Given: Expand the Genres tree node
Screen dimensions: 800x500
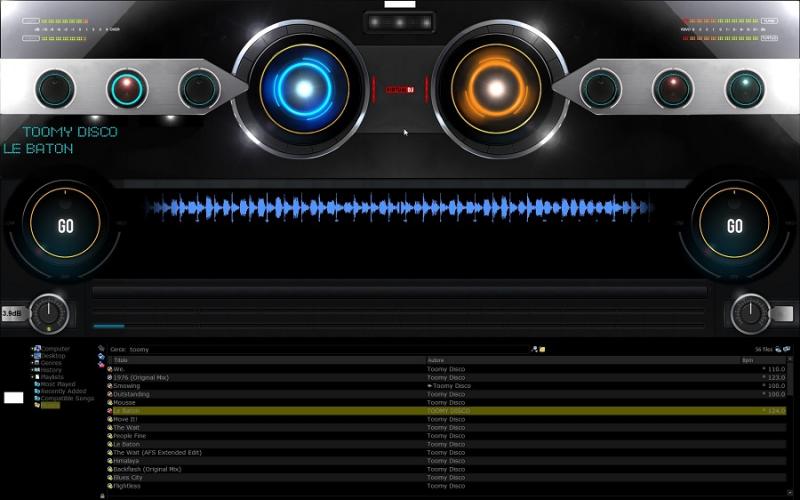Looking at the screenshot, I should 32,363.
